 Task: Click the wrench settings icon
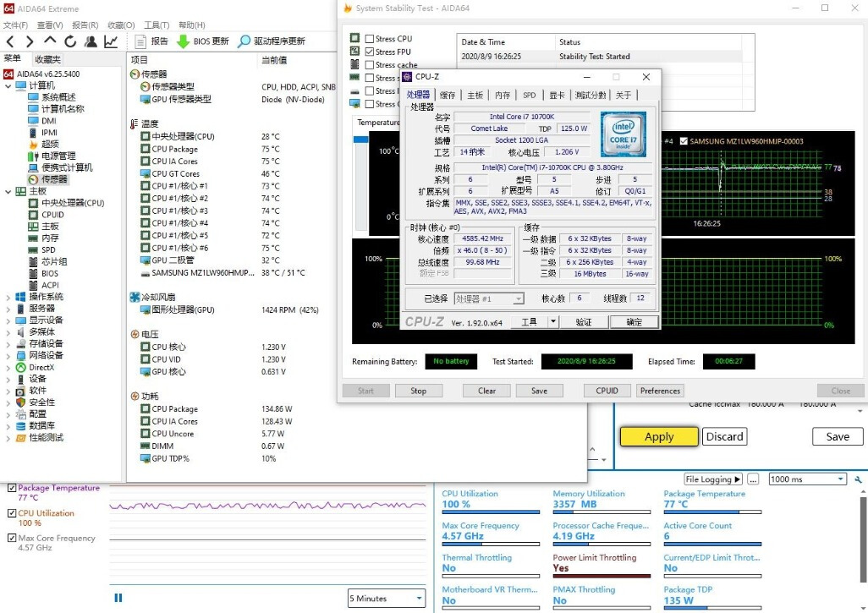tap(860, 479)
